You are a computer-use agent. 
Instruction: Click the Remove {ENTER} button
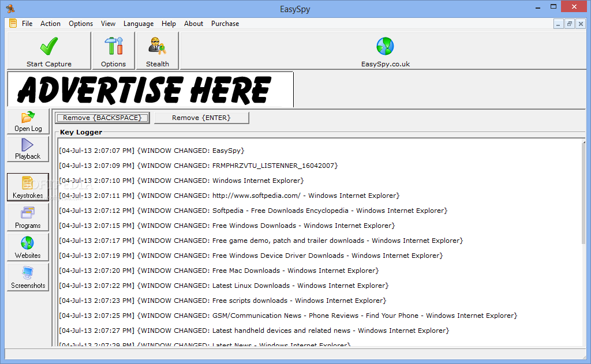point(201,118)
